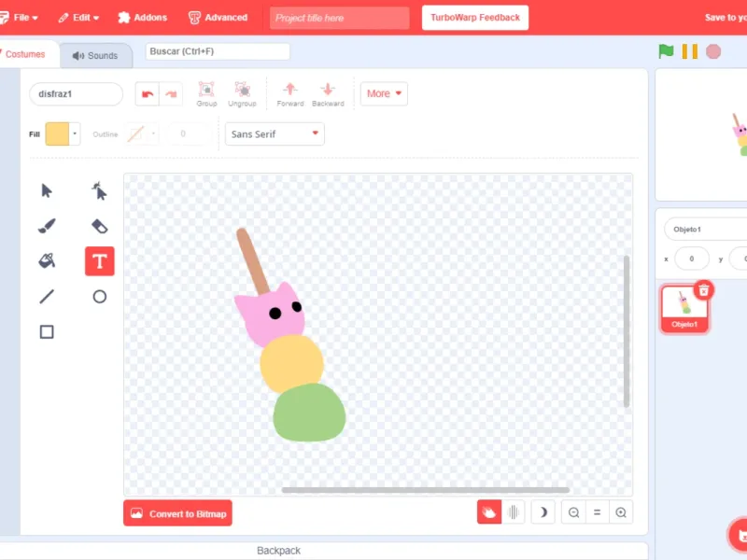Click the TurboWarp Feedback button
Image resolution: width=747 pixels, height=560 pixels.
click(475, 18)
